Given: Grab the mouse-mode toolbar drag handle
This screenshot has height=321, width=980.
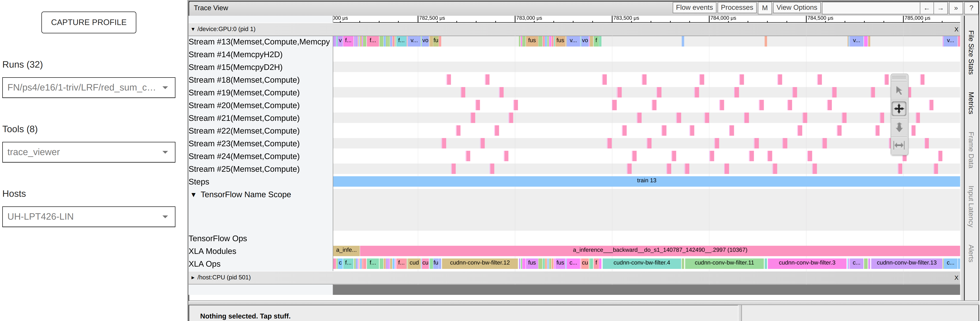Looking at the screenshot, I should tap(899, 77).
